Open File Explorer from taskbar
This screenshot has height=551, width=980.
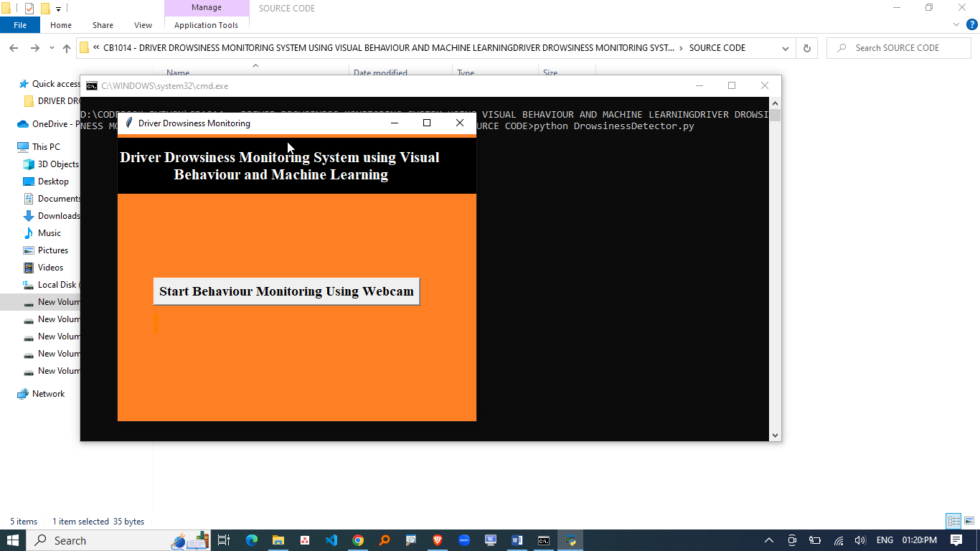[x=278, y=540]
